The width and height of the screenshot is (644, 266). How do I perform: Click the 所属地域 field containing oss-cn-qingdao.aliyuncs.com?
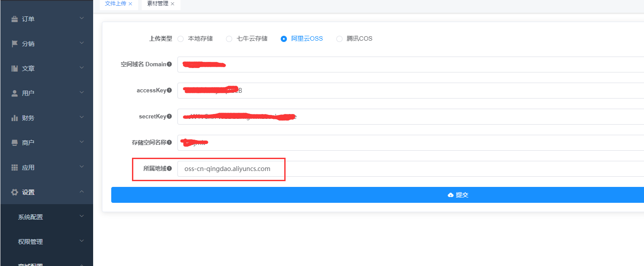(411, 169)
